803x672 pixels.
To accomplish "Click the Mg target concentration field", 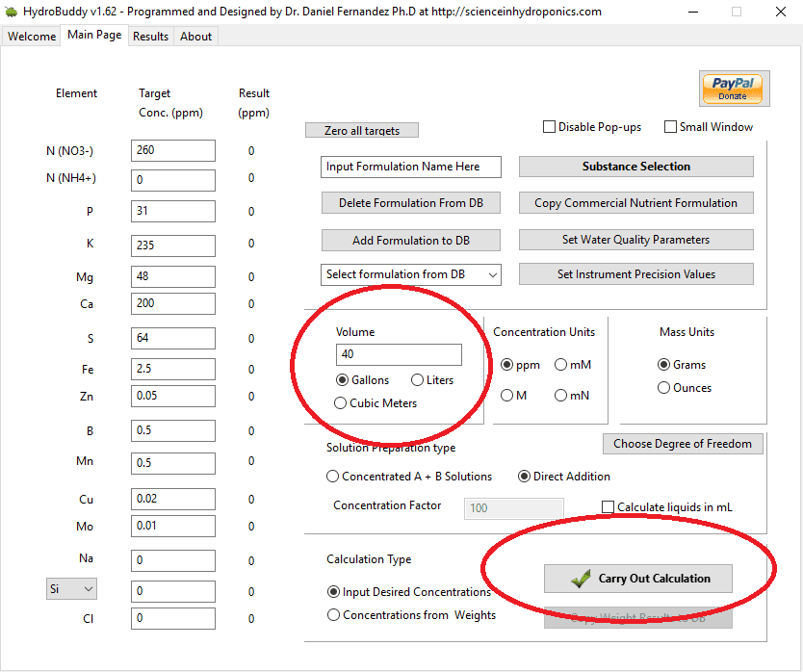I will pyautogui.click(x=173, y=276).
